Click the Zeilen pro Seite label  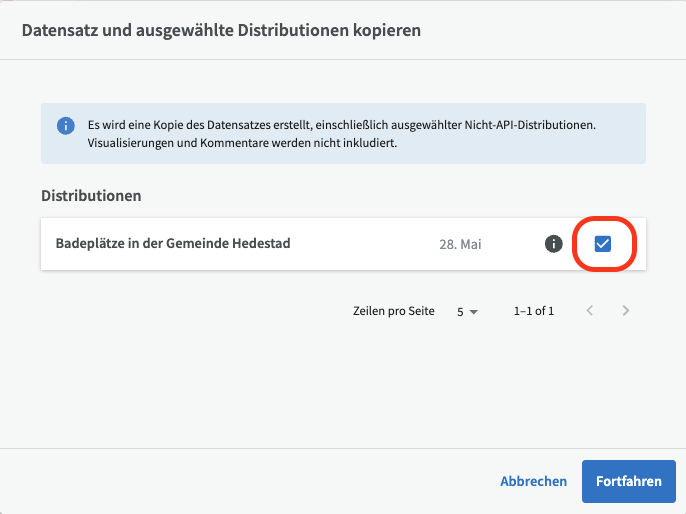coord(394,311)
